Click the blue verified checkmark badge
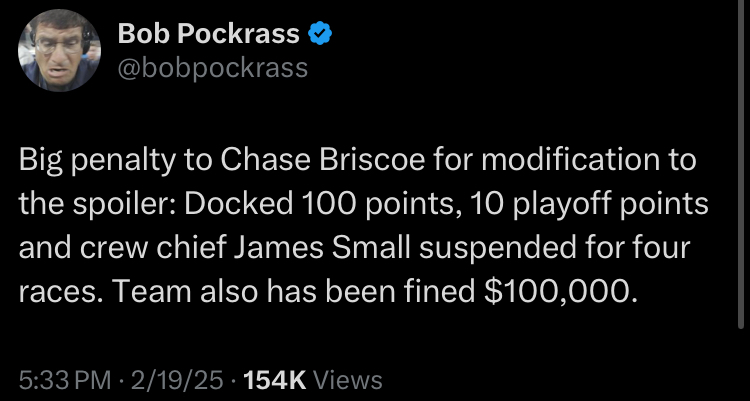This screenshot has width=750, height=401. click(x=320, y=35)
